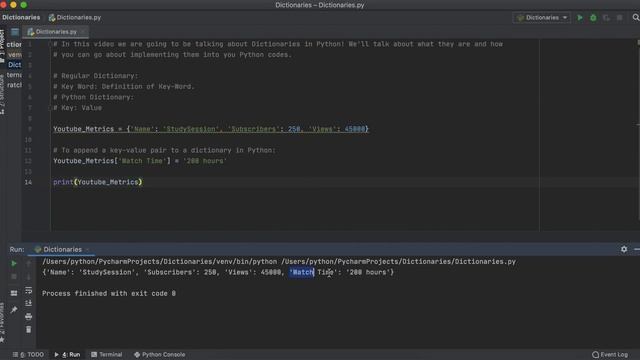Screen dimensions: 640x360
Task: Open the Terminal tool window
Action: click(x=107, y=355)
